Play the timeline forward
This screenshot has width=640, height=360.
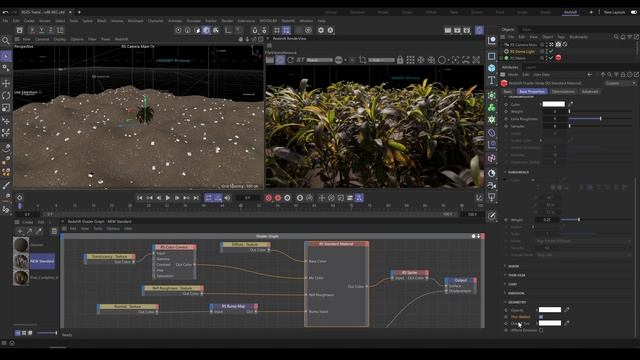point(168,198)
